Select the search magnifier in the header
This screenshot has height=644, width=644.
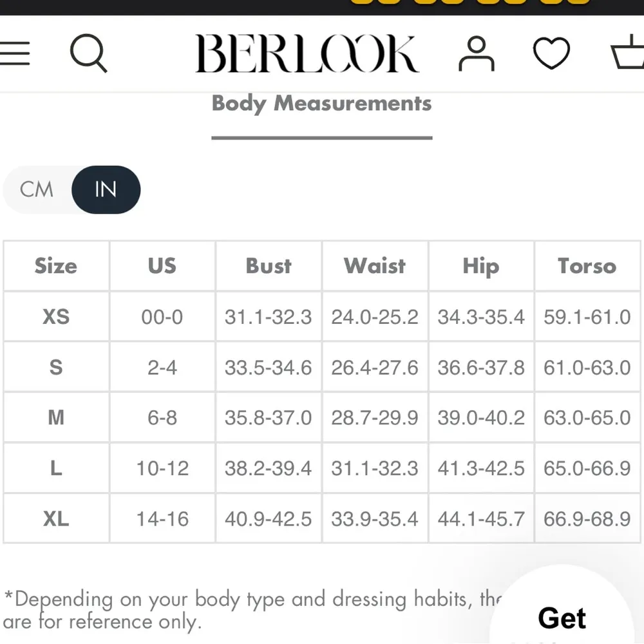click(x=89, y=54)
